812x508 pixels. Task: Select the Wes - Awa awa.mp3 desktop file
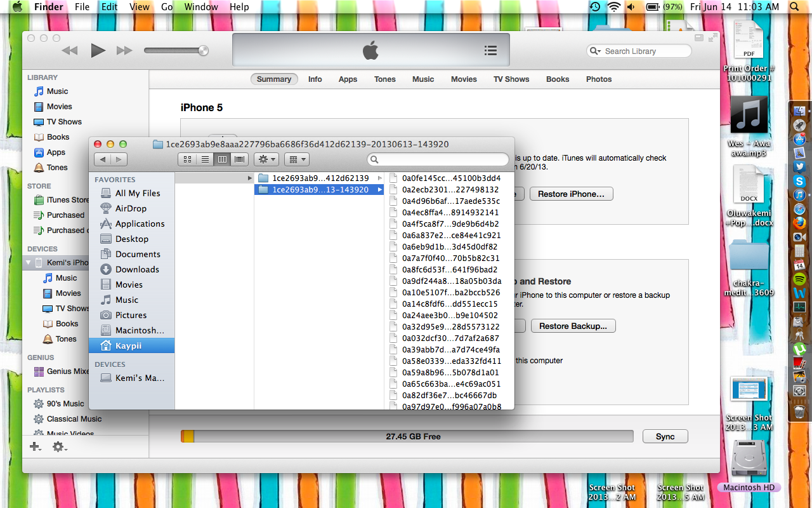coord(749,127)
